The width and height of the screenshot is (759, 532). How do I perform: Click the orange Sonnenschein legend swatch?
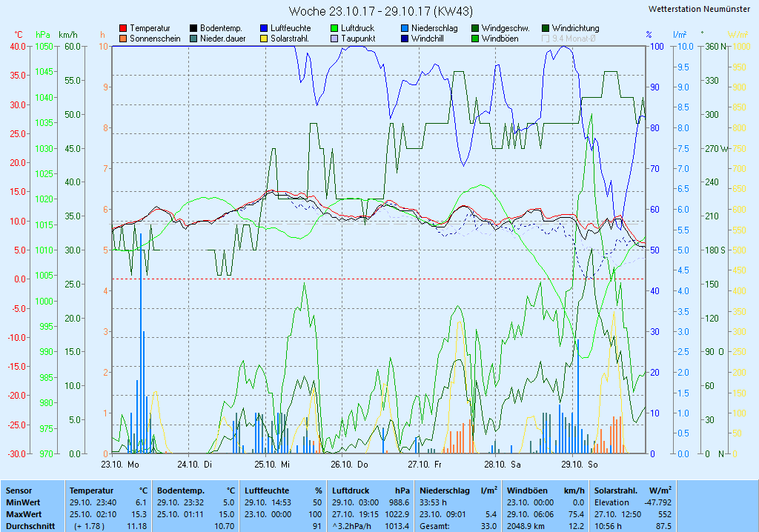123,39
